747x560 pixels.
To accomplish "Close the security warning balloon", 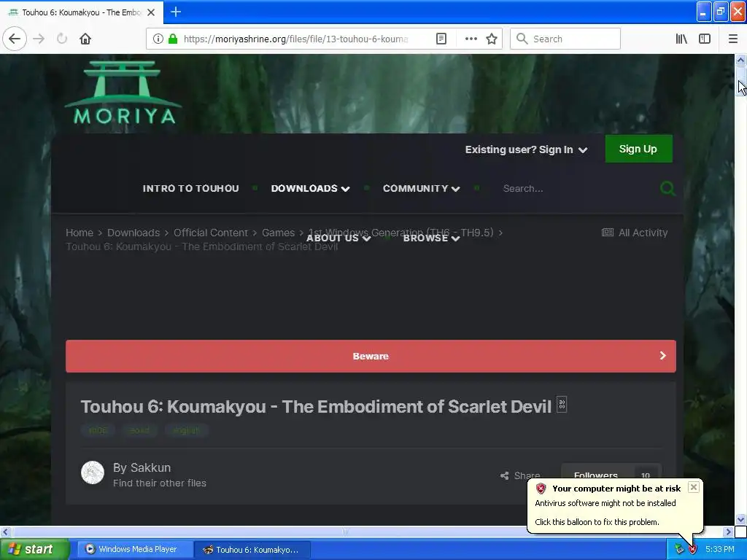I will pos(694,486).
